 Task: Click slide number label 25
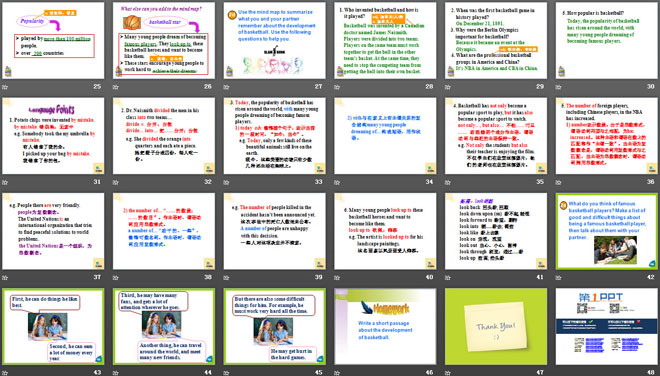pos(97,86)
